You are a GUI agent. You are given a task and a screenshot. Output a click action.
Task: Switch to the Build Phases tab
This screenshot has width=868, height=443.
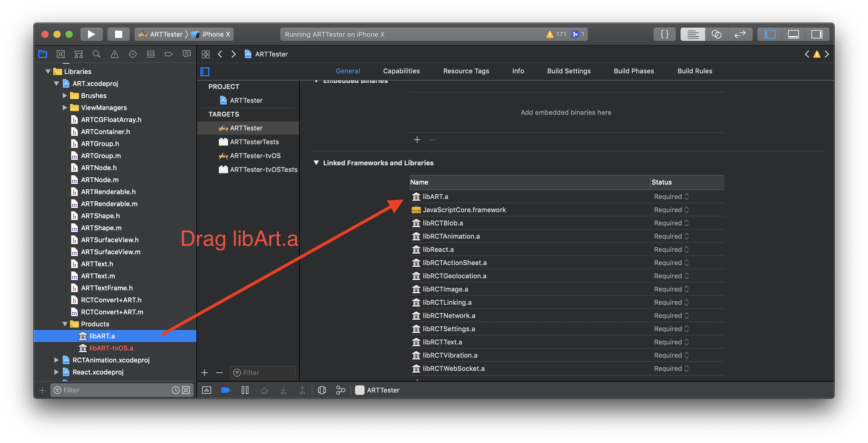[x=633, y=71]
